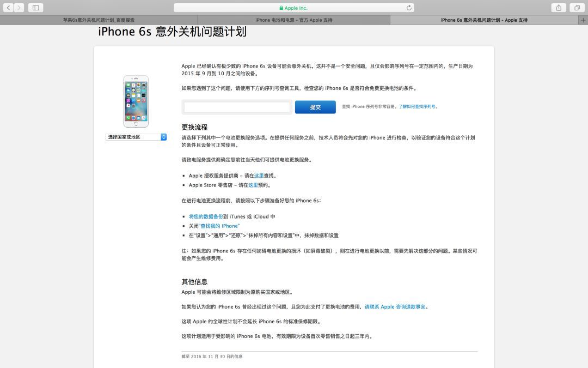
Task: Open 了解如何查找序列号 link
Action: click(x=417, y=107)
